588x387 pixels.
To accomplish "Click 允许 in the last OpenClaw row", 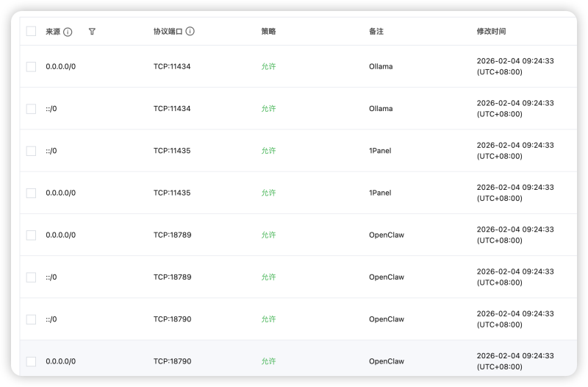I will pos(268,361).
